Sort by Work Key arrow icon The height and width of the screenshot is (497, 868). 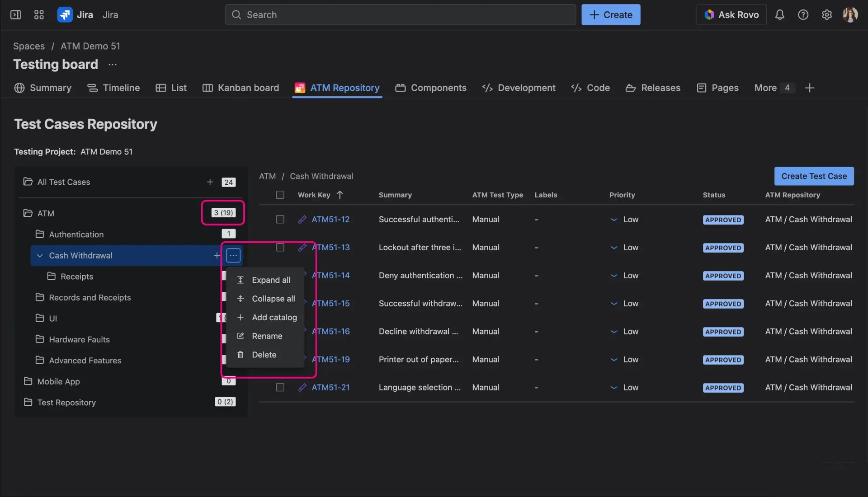coord(340,195)
